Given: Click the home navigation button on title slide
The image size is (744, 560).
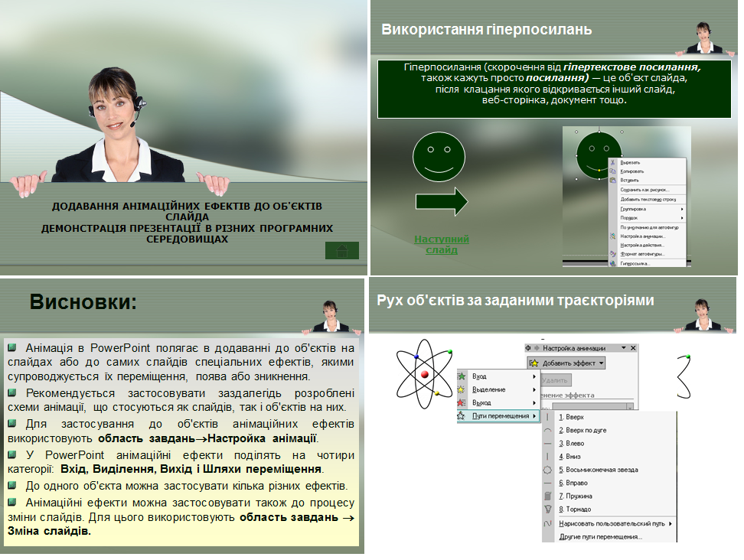Looking at the screenshot, I should click(342, 251).
